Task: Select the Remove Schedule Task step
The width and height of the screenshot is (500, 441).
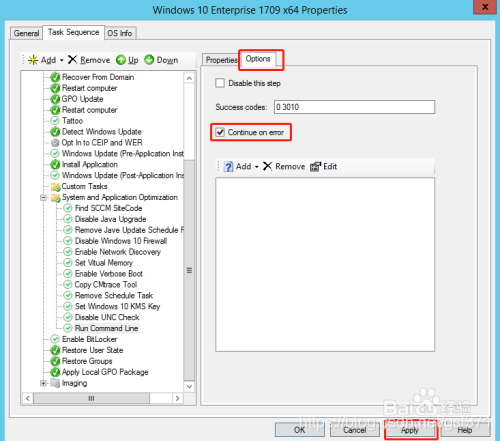Action: point(114,296)
